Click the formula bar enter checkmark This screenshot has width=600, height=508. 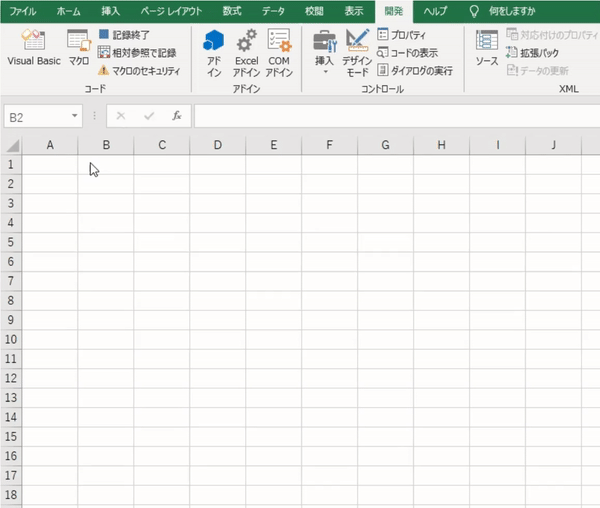(x=149, y=116)
